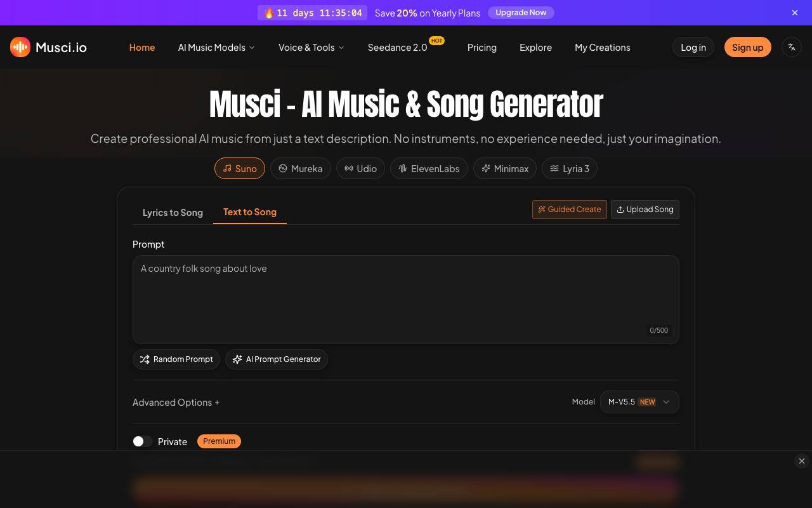Click Guided Create button
Image resolution: width=812 pixels, height=508 pixels.
click(x=570, y=210)
